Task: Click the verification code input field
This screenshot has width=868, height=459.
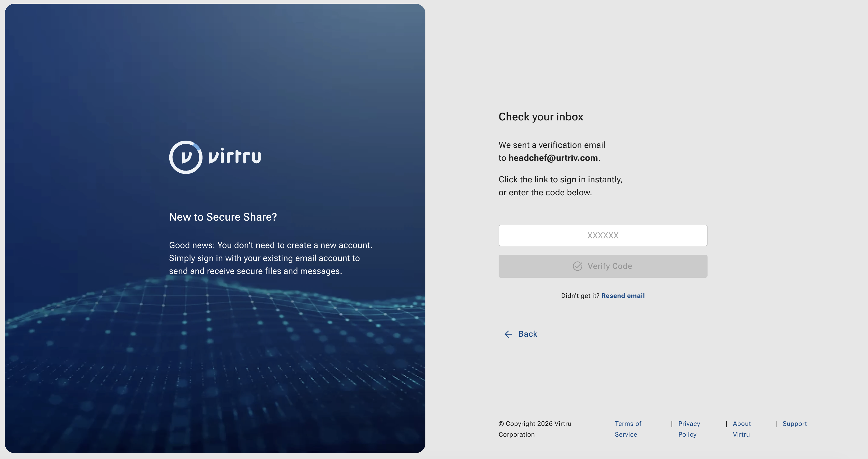Action: pyautogui.click(x=603, y=235)
